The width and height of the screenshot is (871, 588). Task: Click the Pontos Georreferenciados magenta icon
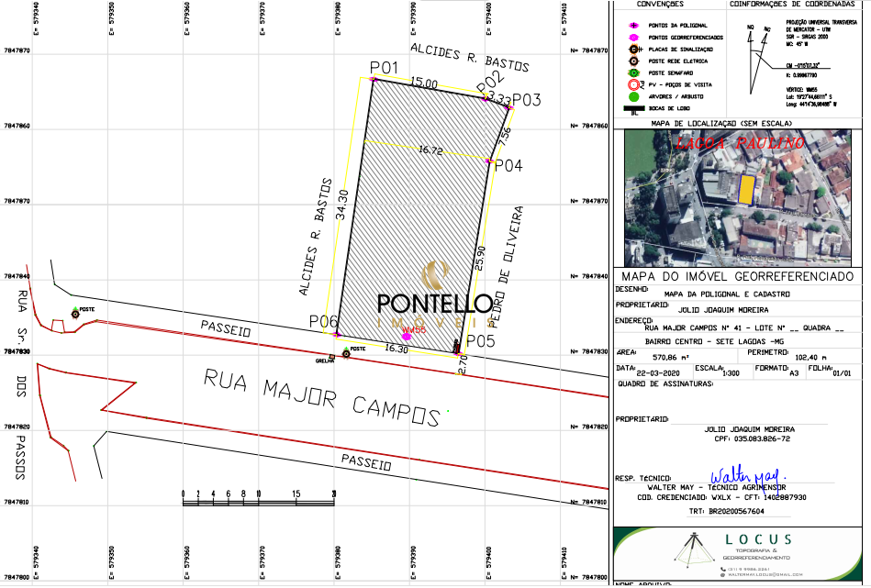[x=633, y=37]
